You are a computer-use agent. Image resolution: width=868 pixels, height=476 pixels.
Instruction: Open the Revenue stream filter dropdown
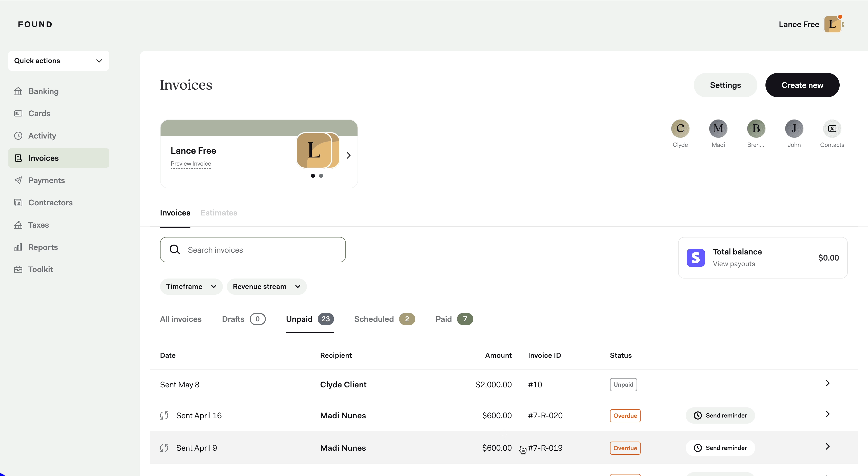pyautogui.click(x=266, y=286)
